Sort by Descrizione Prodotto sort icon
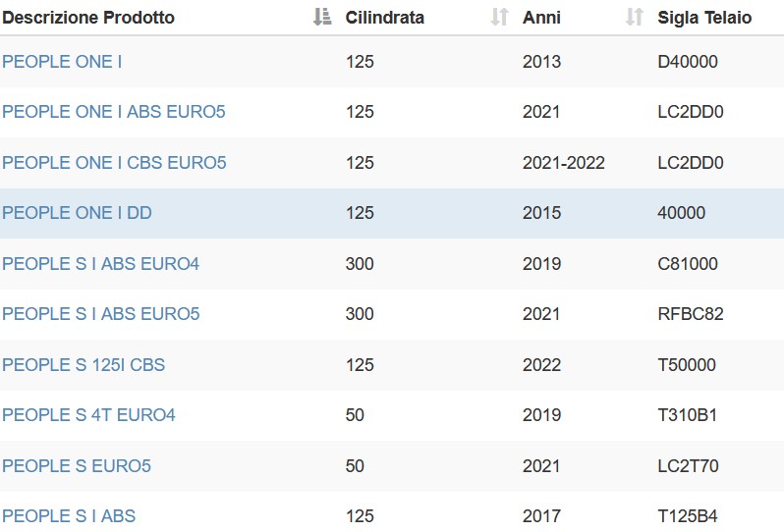The height and width of the screenshot is (532, 784). (x=322, y=17)
